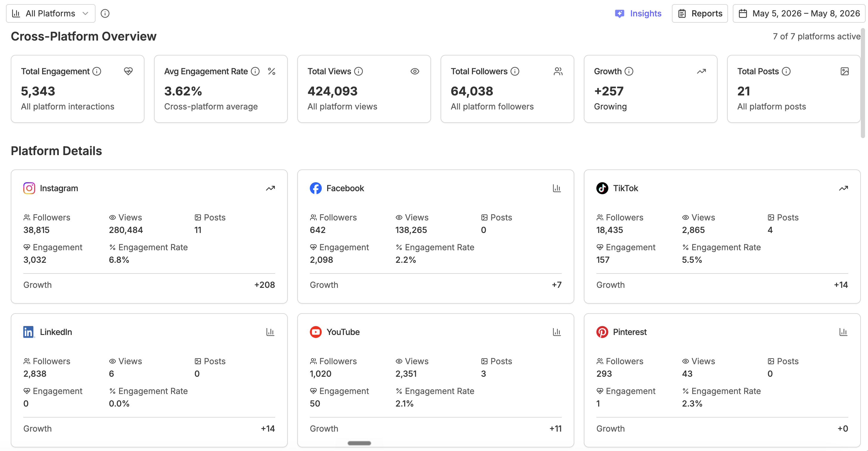Click the trending icon on TikTok card
Image resolution: width=868 pixels, height=451 pixels.
click(x=844, y=188)
